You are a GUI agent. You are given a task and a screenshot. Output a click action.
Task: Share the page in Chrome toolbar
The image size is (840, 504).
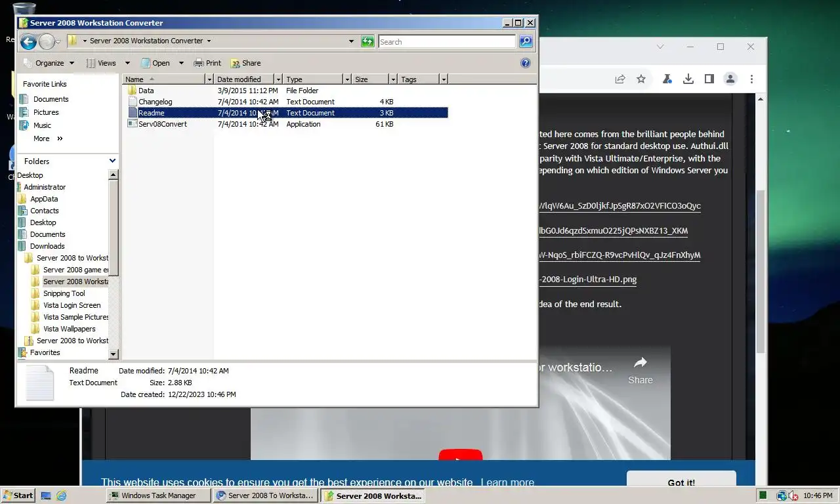(619, 79)
